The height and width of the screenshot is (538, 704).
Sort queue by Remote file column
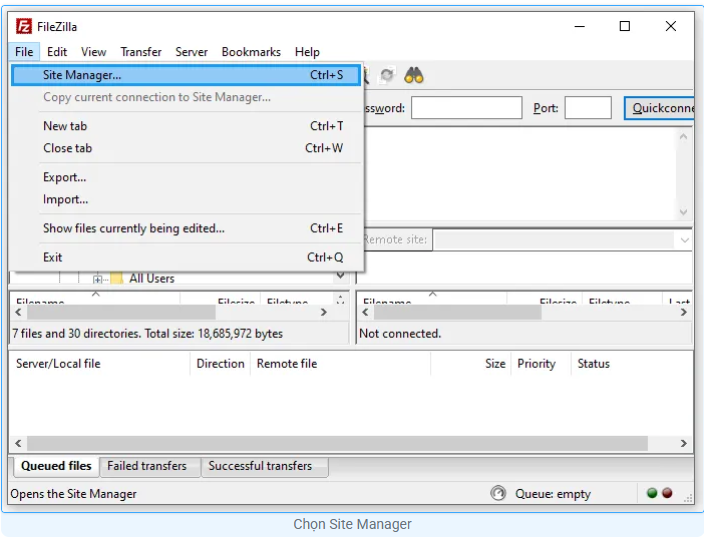pyautogui.click(x=340, y=363)
